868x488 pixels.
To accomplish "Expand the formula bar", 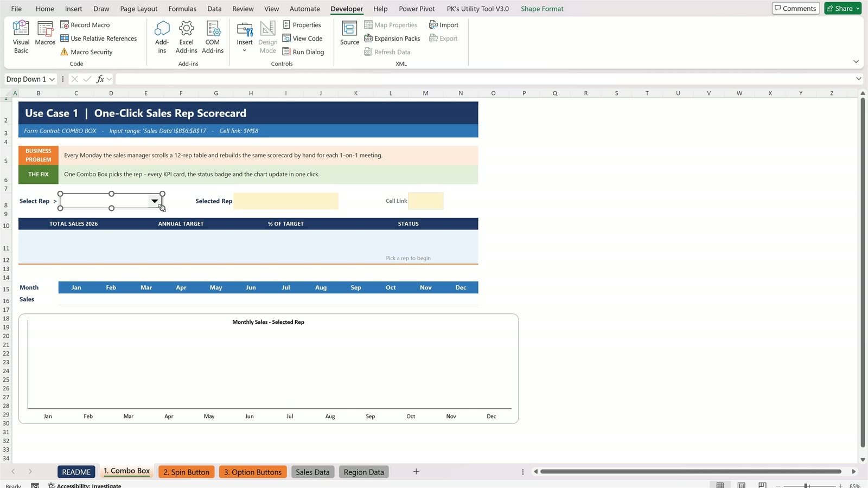I will [858, 79].
